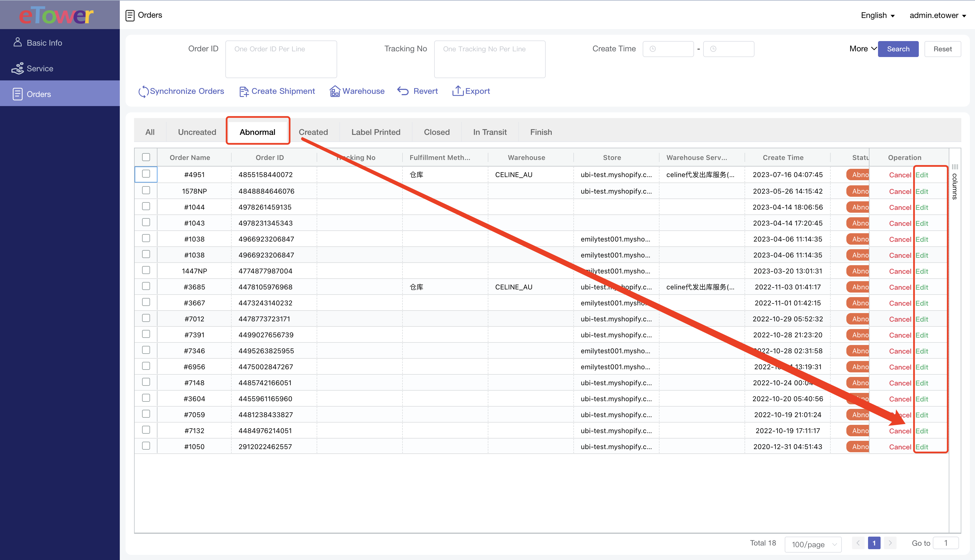
Task: Open the Finish tab
Action: (541, 132)
